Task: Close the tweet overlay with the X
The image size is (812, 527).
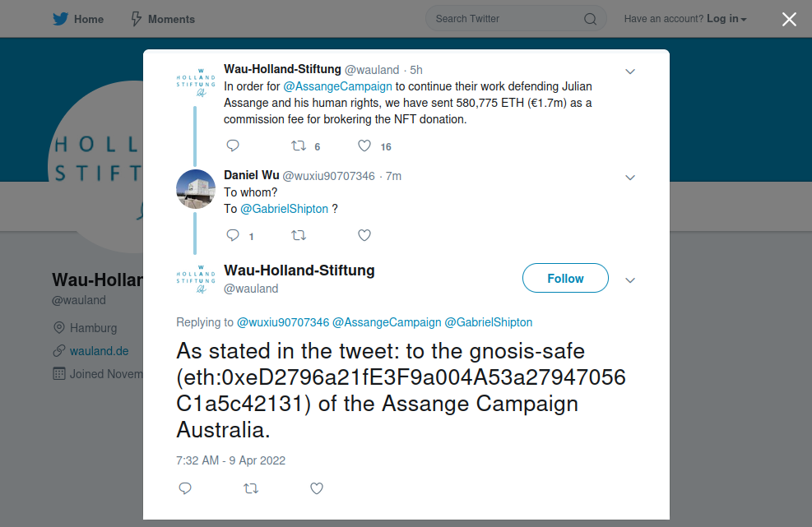Action: 789,19
